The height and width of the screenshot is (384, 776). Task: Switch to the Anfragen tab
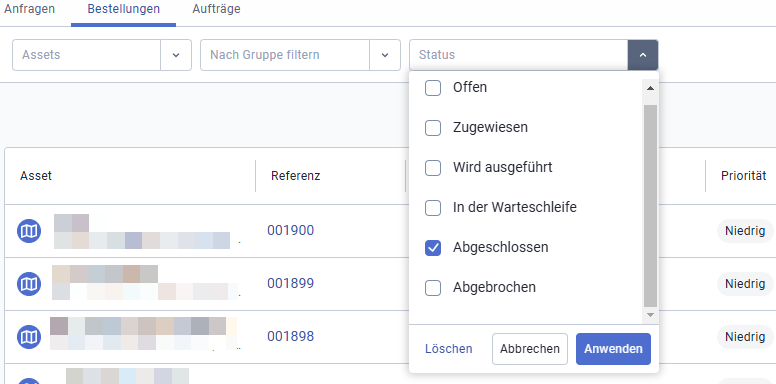click(x=29, y=9)
